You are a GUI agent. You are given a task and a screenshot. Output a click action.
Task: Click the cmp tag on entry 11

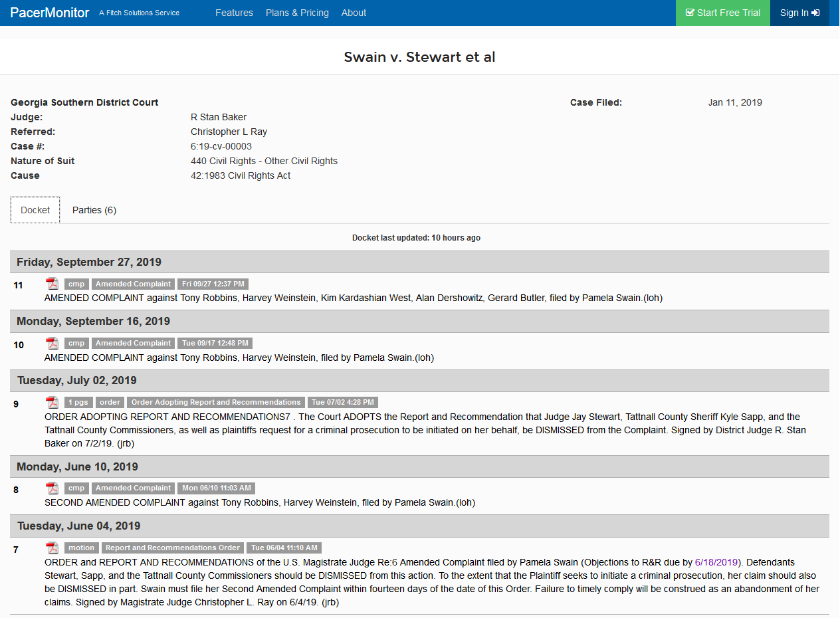coord(76,284)
